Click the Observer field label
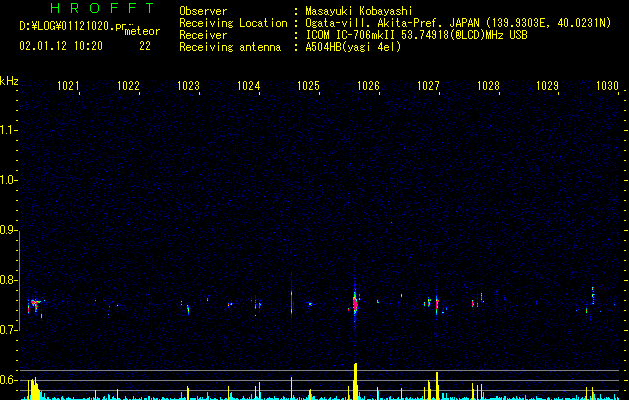Screen dimensions: 629x400 203,11
